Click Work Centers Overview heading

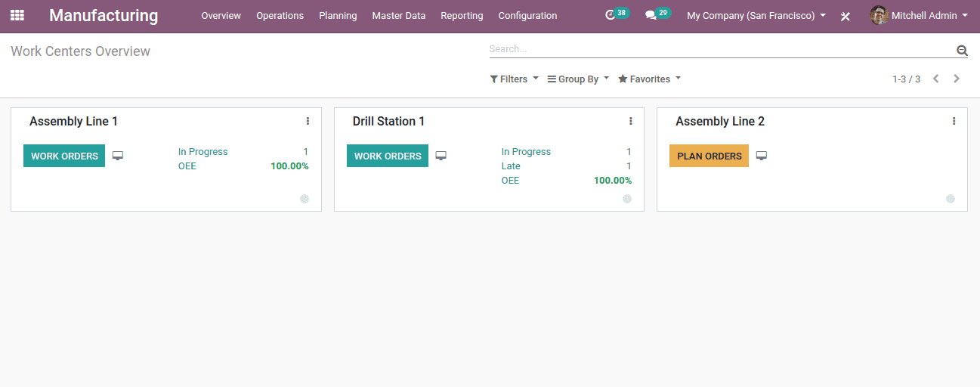point(80,51)
